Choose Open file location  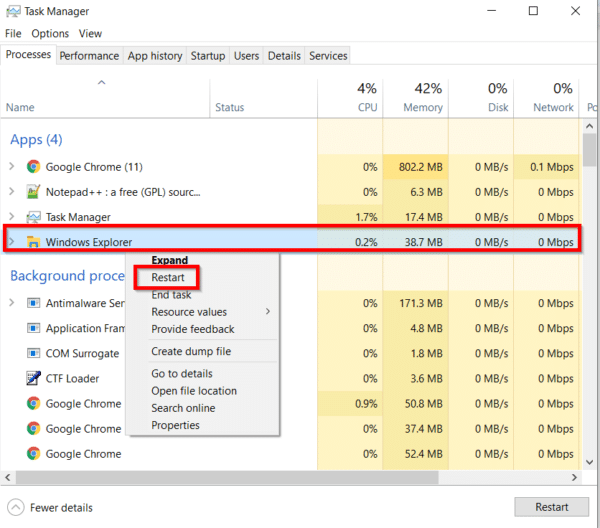coord(194,391)
